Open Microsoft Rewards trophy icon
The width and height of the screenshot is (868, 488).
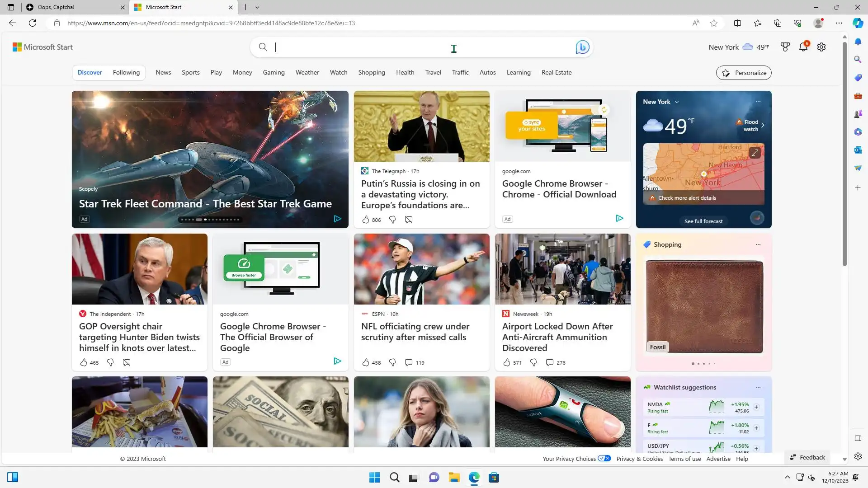(x=785, y=47)
